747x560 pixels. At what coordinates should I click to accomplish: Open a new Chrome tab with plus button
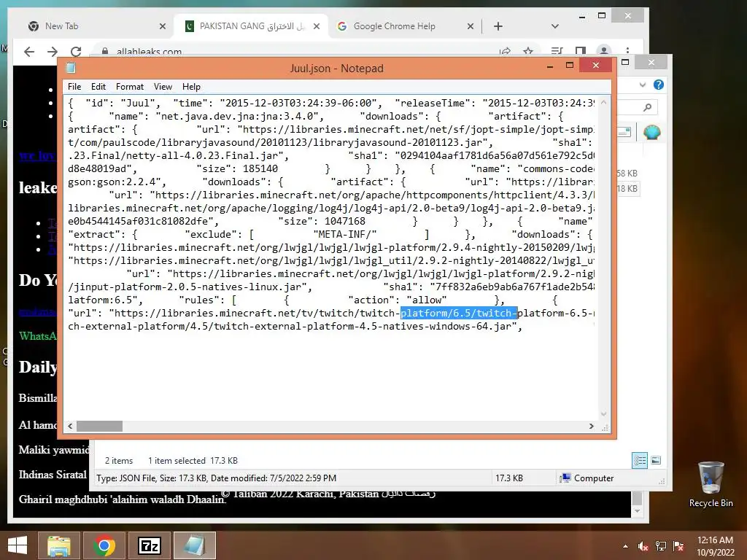coord(498,26)
